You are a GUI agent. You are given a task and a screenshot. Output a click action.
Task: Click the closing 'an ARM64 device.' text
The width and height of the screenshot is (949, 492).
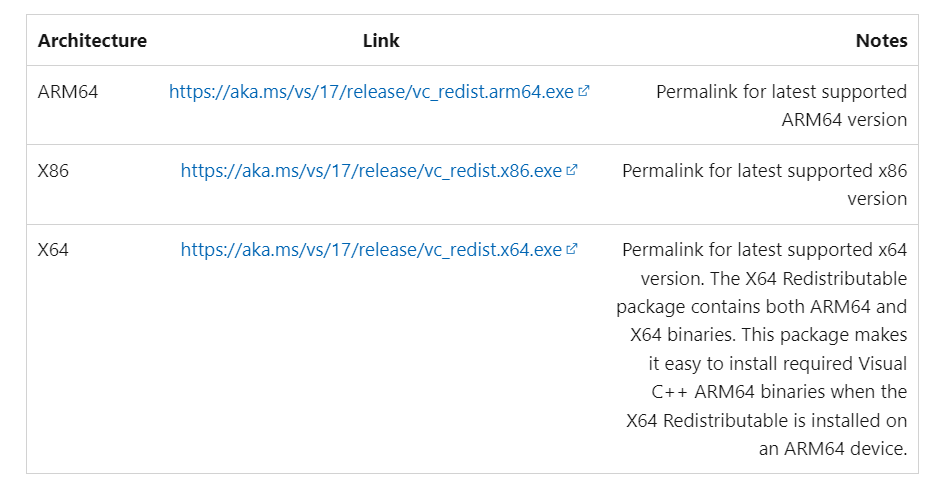(833, 448)
